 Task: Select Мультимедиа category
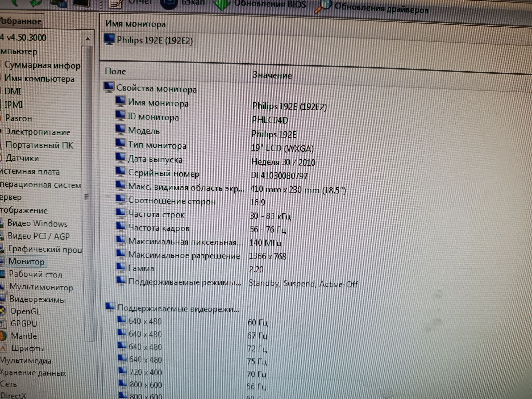coord(26,361)
